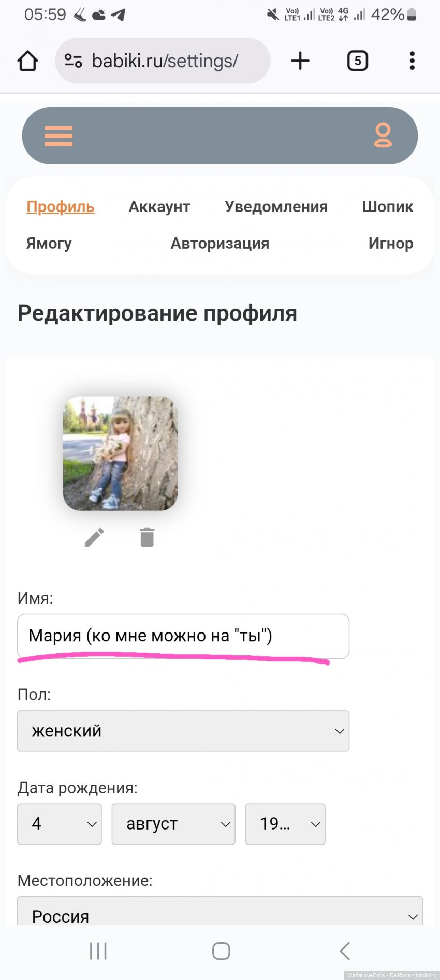Show open tabs switcher
This screenshot has height=980, width=440.
[357, 61]
